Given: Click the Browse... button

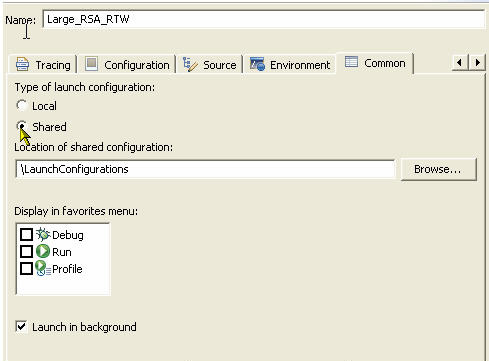Looking at the screenshot, I should click(438, 169).
